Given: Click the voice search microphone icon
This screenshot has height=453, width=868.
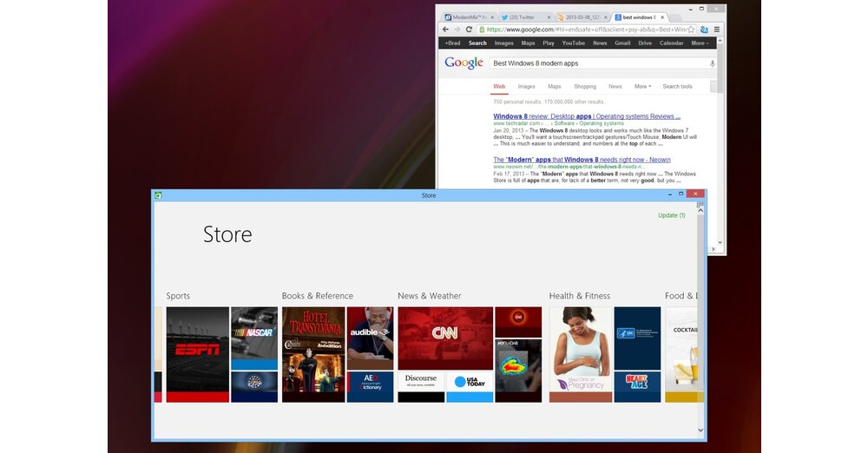Looking at the screenshot, I should [712, 63].
